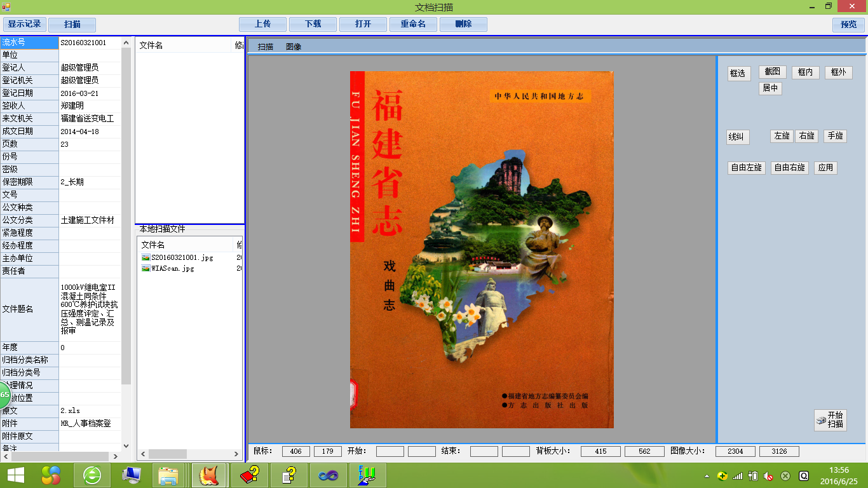Select file S20160321001.jpg in local list
Image resolution: width=868 pixels, height=488 pixels.
[x=182, y=258]
